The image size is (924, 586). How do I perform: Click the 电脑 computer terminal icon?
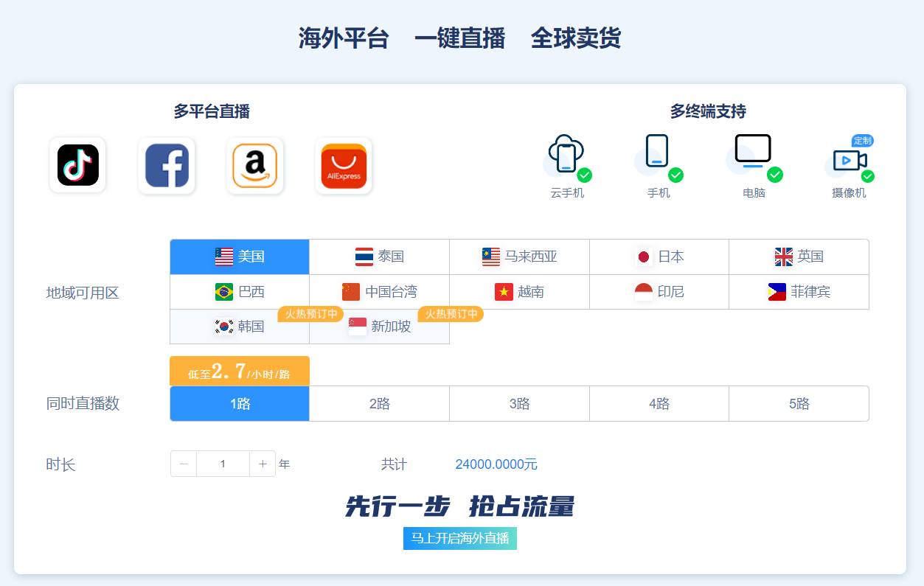(754, 158)
